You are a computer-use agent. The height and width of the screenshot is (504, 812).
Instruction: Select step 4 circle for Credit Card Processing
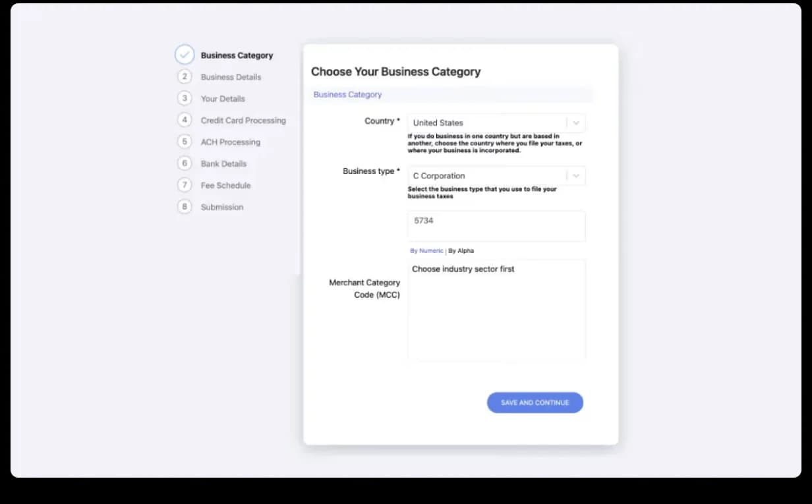point(185,120)
